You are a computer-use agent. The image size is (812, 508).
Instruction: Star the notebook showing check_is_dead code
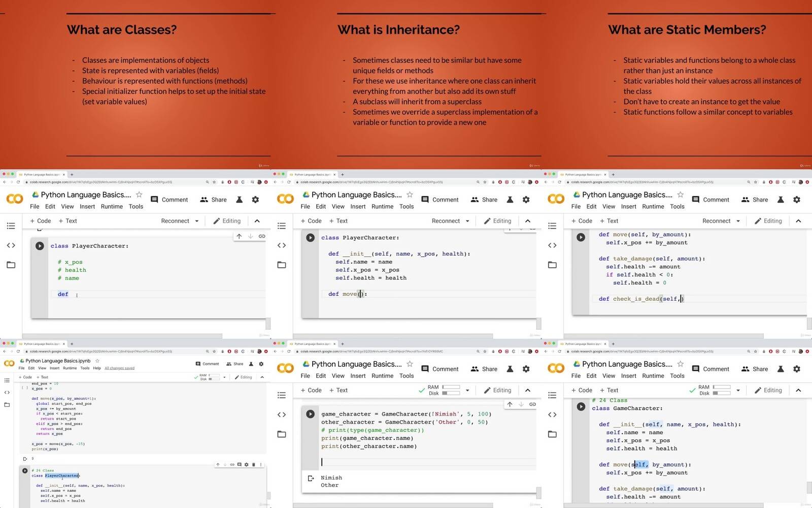(681, 195)
